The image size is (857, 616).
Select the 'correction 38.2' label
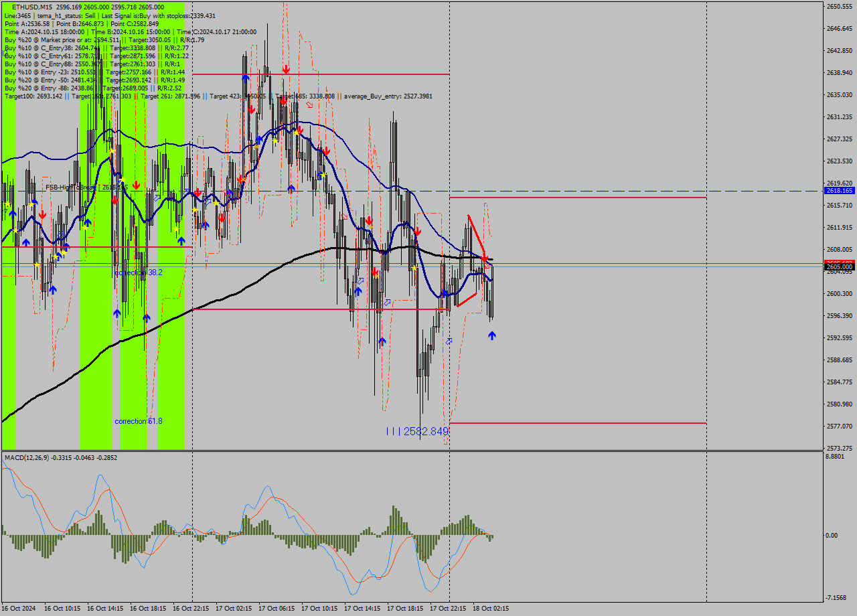139,273
